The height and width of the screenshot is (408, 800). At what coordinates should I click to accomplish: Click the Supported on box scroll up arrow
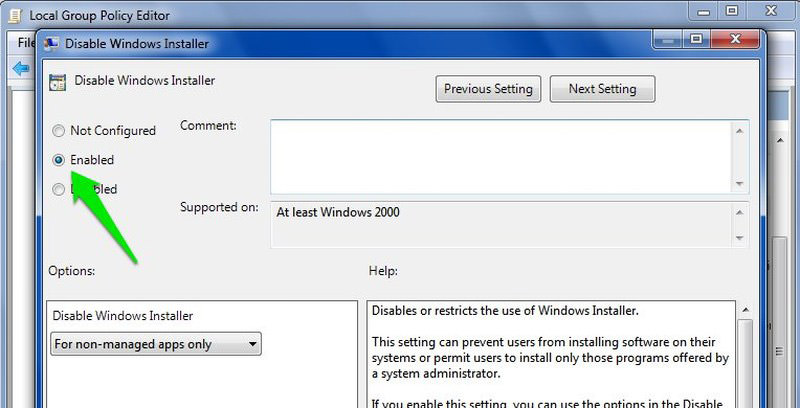[x=740, y=212]
